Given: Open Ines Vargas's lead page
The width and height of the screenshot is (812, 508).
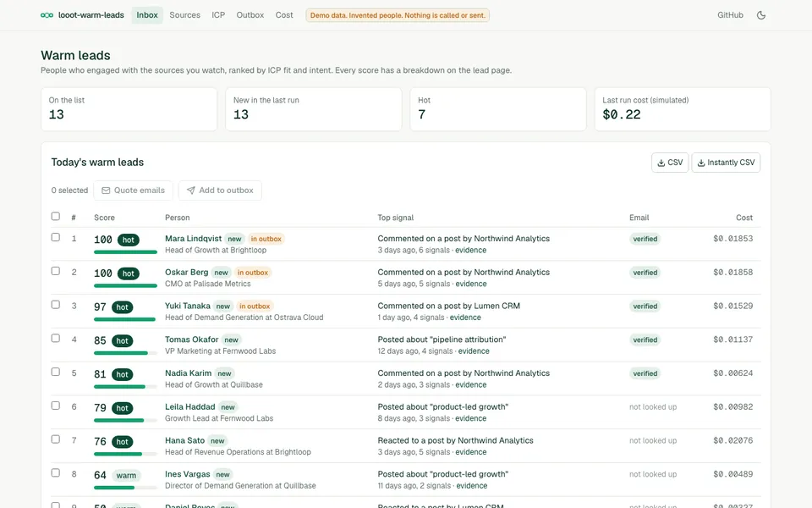Looking at the screenshot, I should [x=188, y=474].
